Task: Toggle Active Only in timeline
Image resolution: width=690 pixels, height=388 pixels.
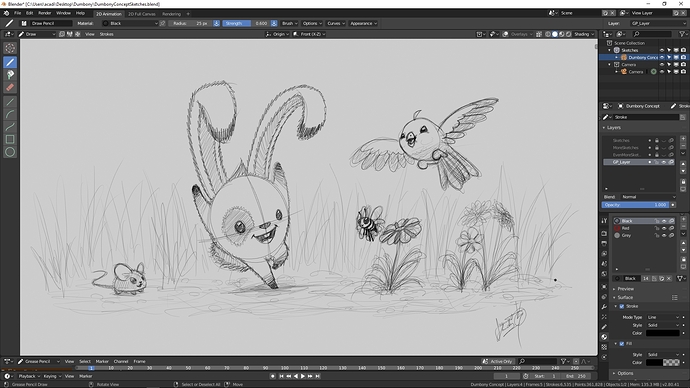Action: [498, 362]
